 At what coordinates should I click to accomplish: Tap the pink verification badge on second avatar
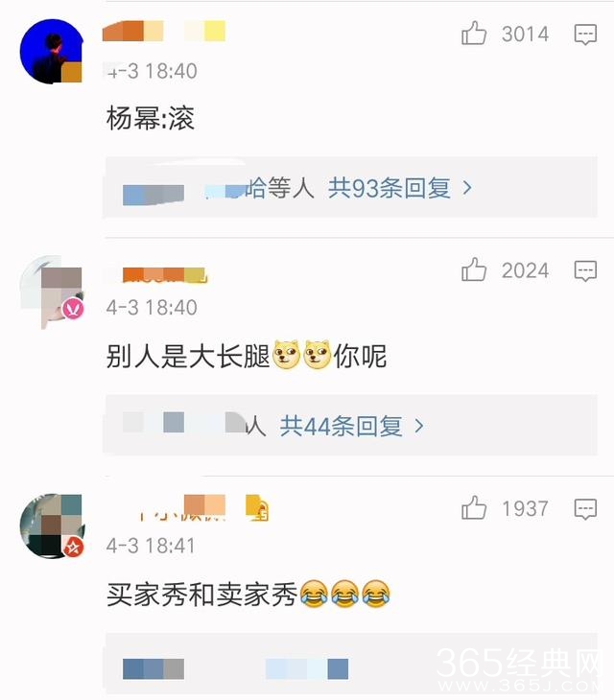tap(73, 309)
